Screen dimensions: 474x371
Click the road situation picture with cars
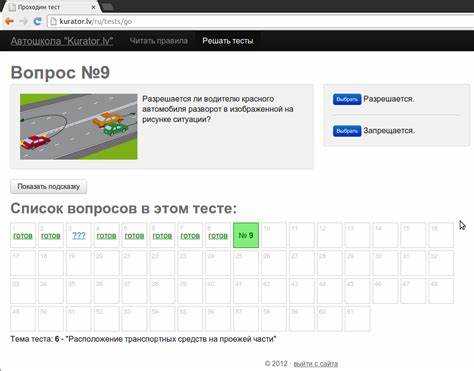[79, 127]
